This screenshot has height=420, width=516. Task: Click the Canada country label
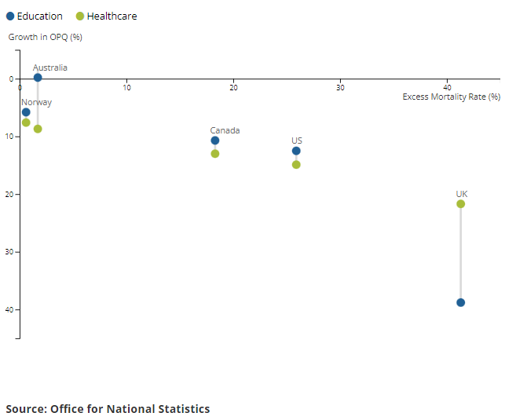pos(225,130)
